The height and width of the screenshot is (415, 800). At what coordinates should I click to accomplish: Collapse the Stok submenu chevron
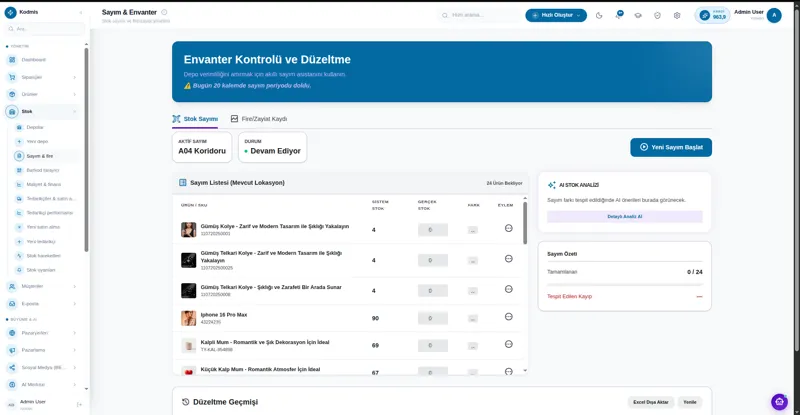74,111
